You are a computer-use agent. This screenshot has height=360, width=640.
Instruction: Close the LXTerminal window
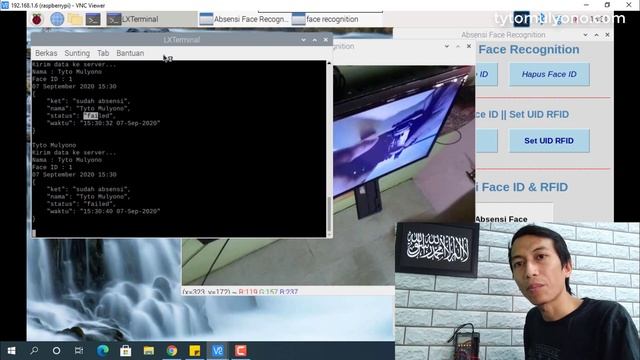[x=325, y=40]
